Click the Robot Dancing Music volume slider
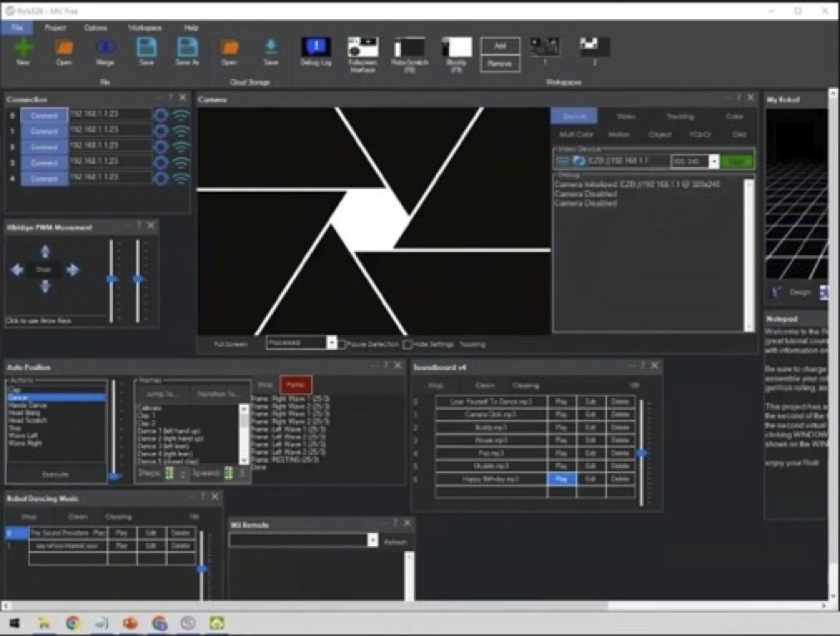The image size is (840, 636). 202,569
